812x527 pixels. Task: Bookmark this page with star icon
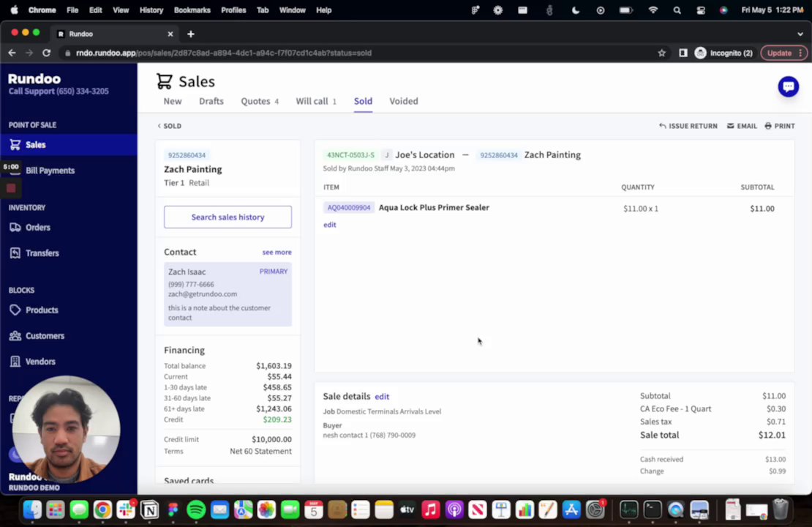(x=661, y=53)
